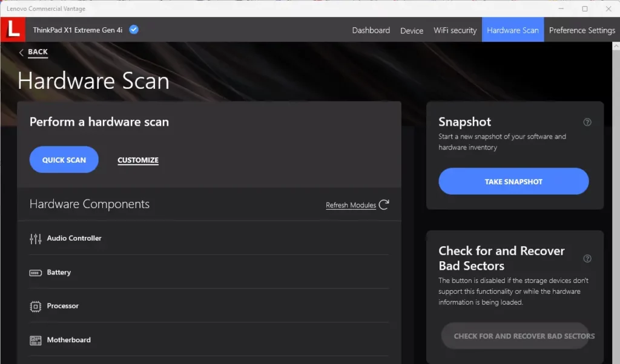The image size is (620, 364).
Task: Click the Motherboard icon
Action: (36, 340)
